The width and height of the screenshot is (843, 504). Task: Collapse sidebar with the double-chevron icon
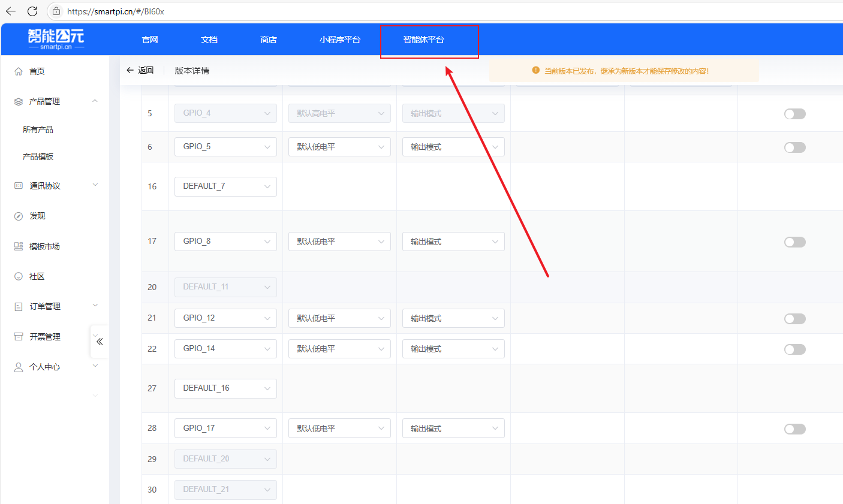click(x=100, y=342)
